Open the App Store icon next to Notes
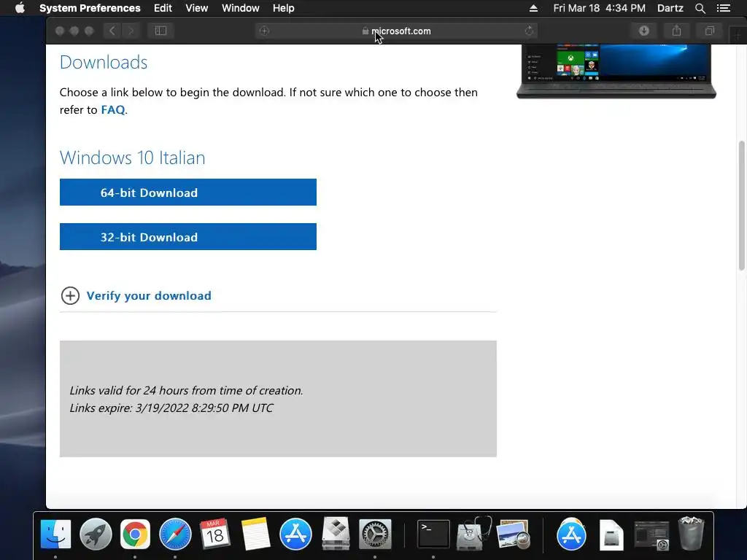 point(295,534)
